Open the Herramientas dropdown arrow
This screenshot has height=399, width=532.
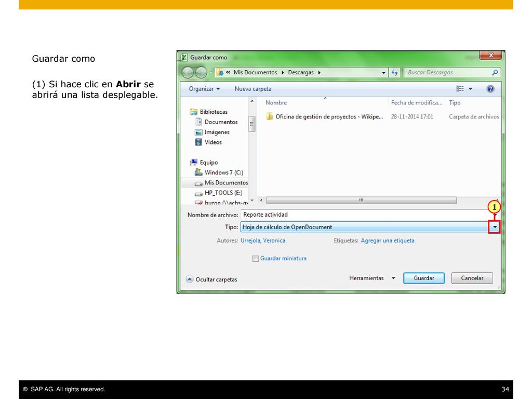(393, 278)
